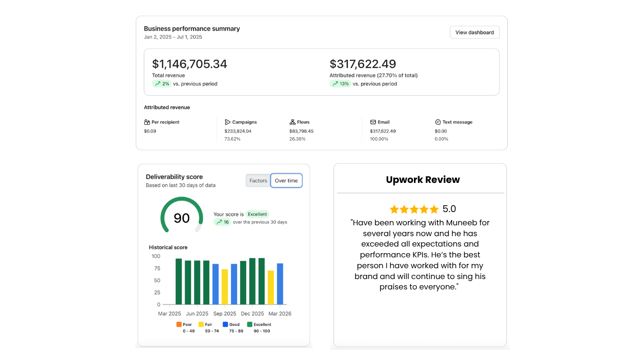Click the Flows value $83,798.45
644x362 pixels.
click(301, 131)
